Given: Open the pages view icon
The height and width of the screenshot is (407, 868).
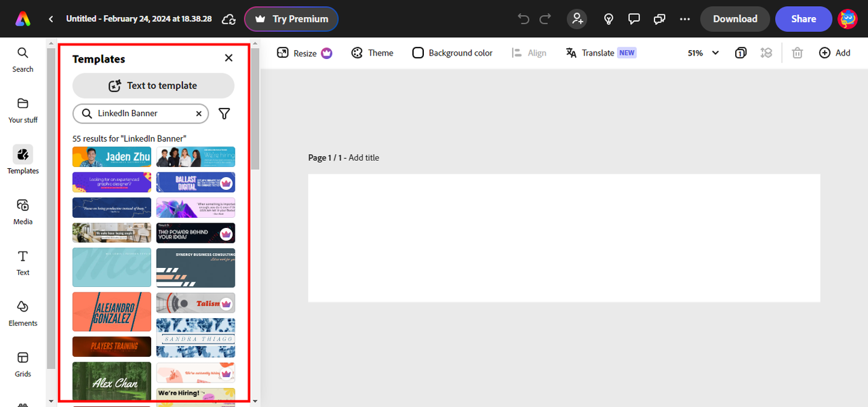Looking at the screenshot, I should (x=741, y=53).
